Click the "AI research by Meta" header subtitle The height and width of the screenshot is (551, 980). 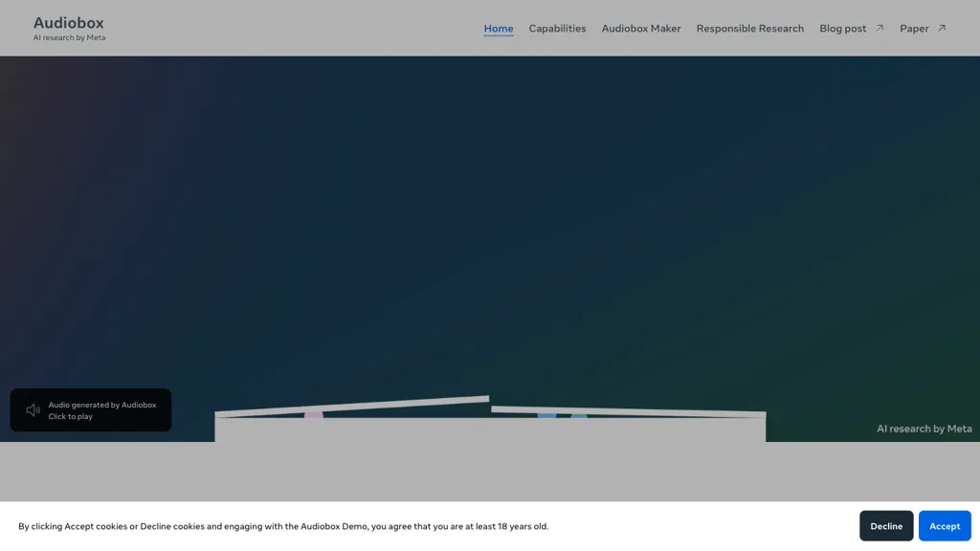coord(69,38)
